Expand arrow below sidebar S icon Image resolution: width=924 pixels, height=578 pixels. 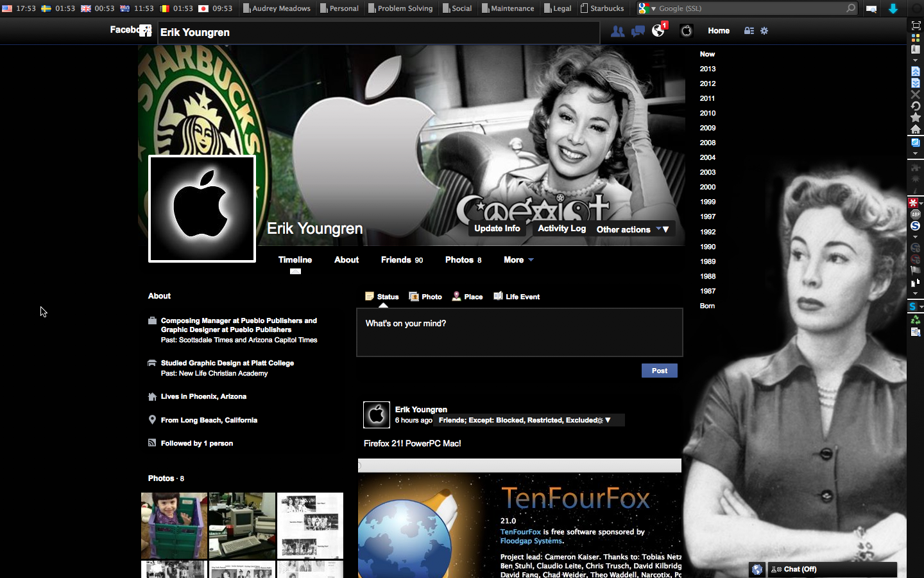[x=916, y=237]
